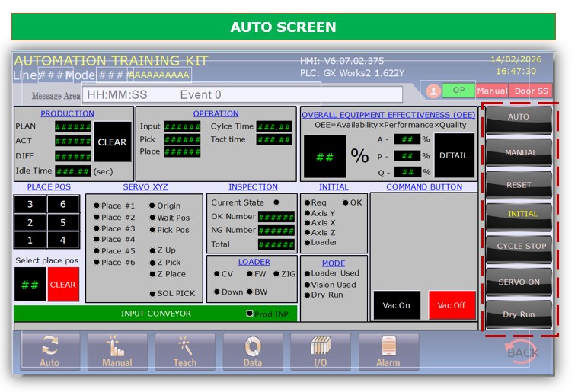Switch vacuum off with Vac Off
Image resolution: width=578 pixels, height=392 pixels.
pos(452,305)
